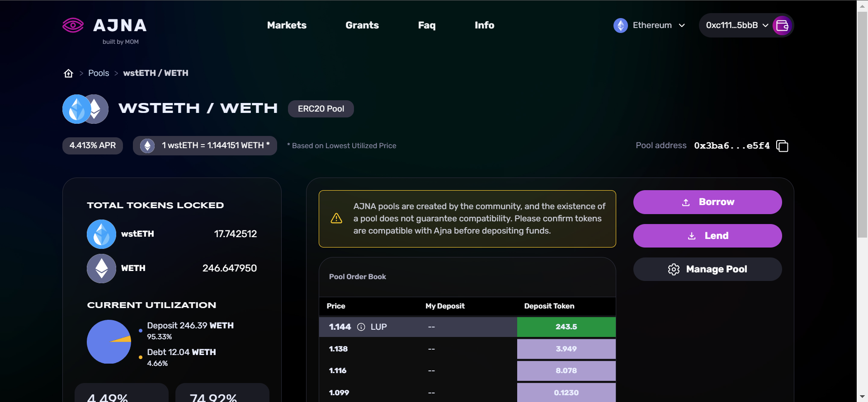Image resolution: width=868 pixels, height=402 pixels.
Task: Open the Ethereum network dropdown
Action: (650, 25)
